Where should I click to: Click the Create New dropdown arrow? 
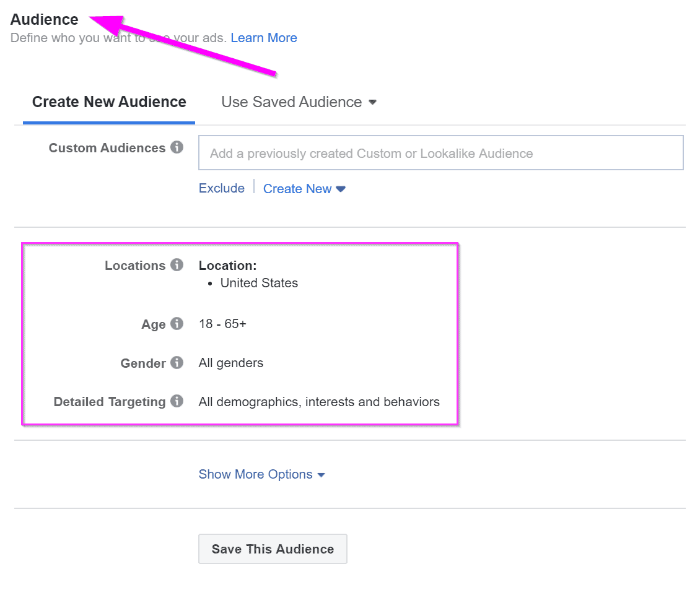[x=341, y=189]
